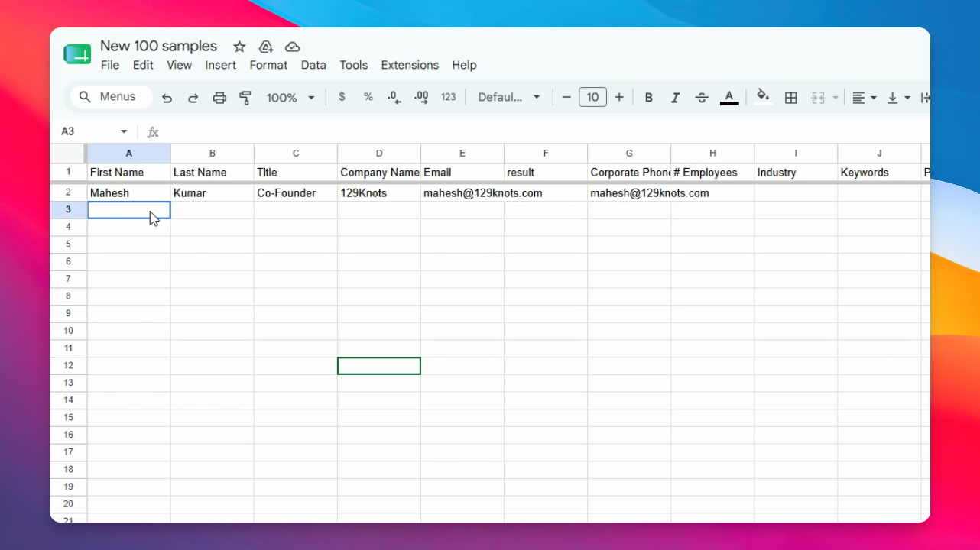Viewport: 980px width, 550px height.
Task: Select cell containing mahesh@129knots.com in Email column
Action: (x=462, y=193)
